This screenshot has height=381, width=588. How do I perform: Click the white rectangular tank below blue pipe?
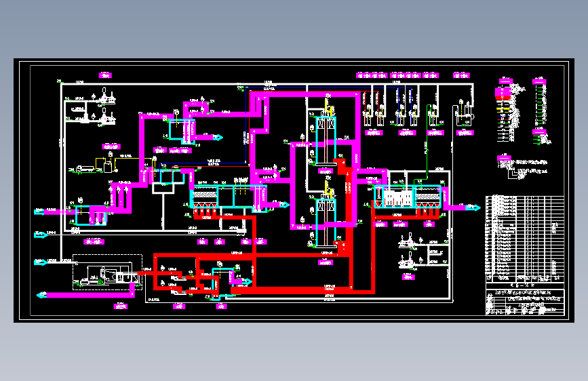click(x=163, y=188)
